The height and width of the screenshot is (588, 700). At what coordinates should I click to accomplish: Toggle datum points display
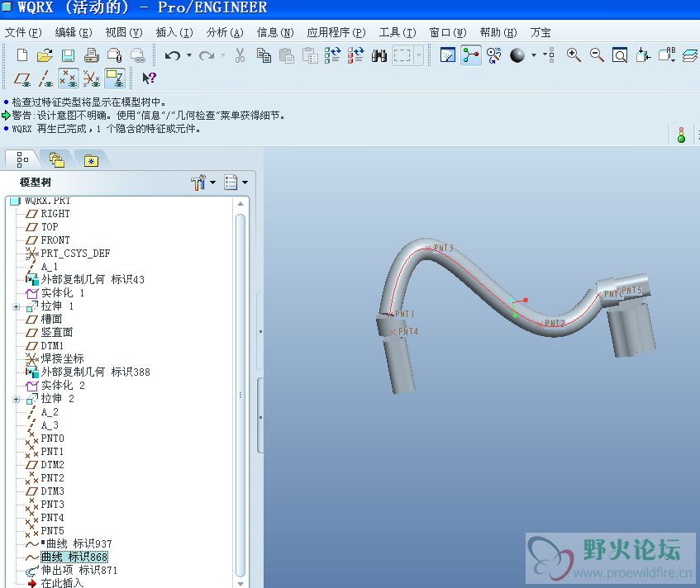click(69, 78)
